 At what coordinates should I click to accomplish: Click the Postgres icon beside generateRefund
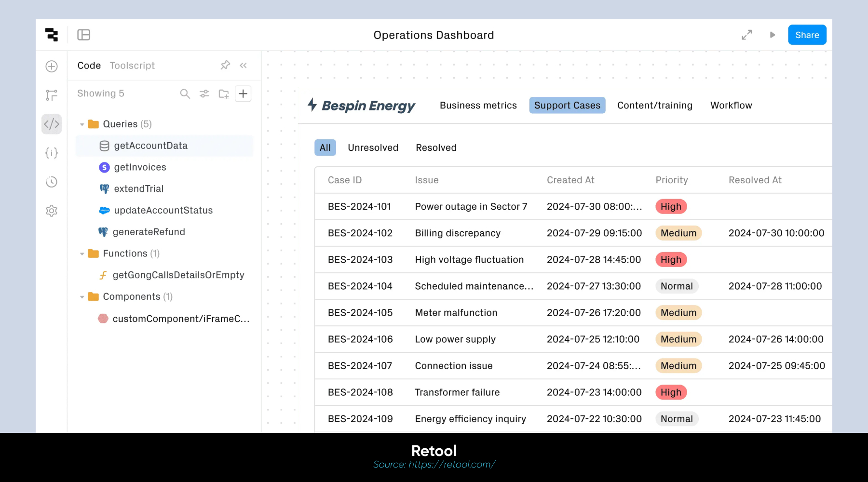click(103, 232)
